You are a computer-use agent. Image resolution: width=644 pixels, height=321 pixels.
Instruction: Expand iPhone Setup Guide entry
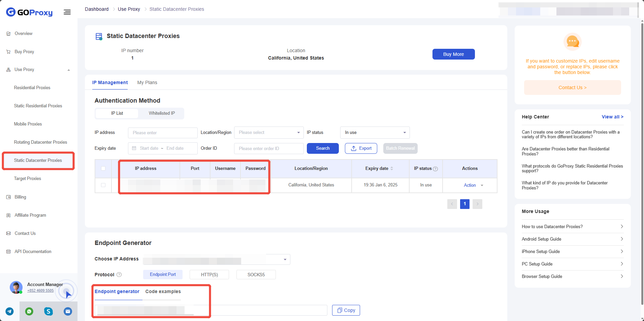(x=572, y=252)
